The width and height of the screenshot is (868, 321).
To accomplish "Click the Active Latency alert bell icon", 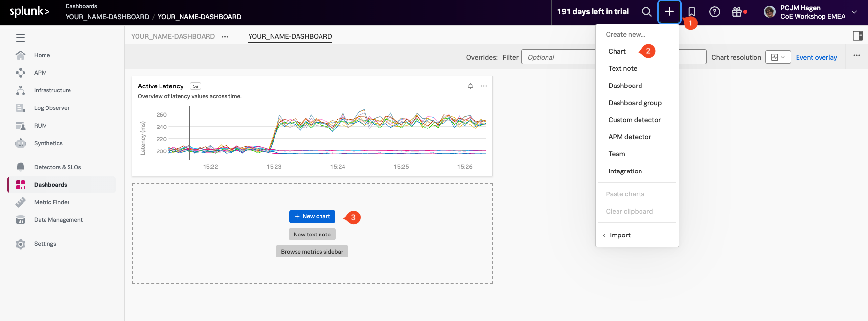I will 470,86.
